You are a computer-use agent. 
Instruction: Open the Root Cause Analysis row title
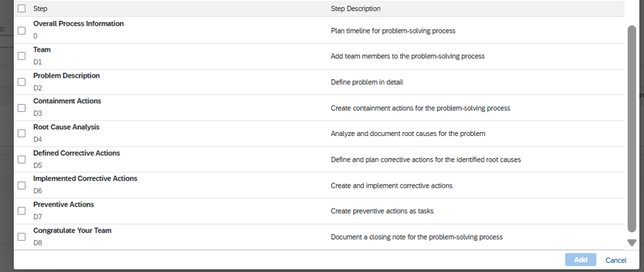pos(67,127)
